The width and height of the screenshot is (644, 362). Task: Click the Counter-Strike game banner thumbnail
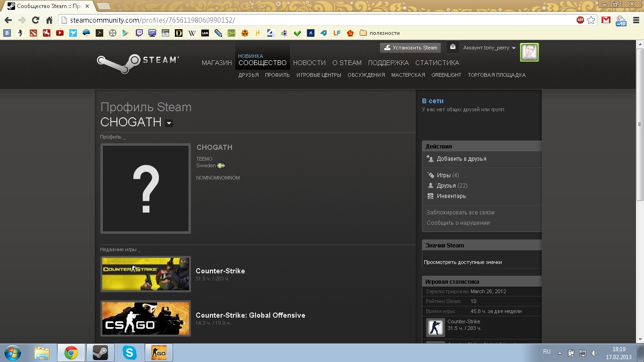(x=146, y=274)
